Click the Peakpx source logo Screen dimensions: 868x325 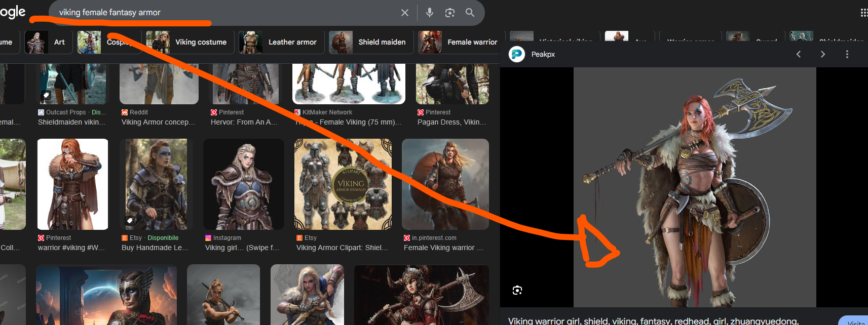pyautogui.click(x=517, y=54)
